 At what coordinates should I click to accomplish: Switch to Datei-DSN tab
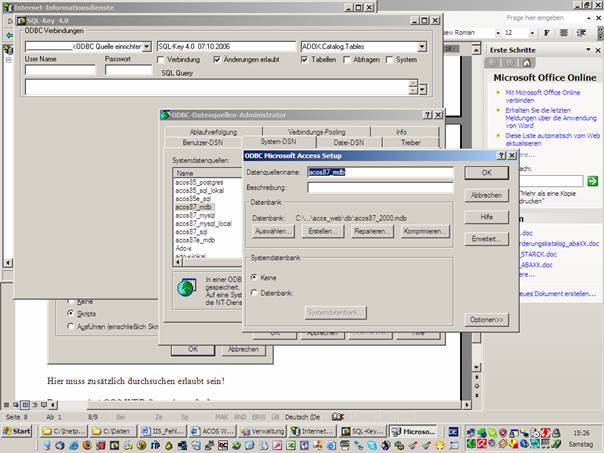[x=349, y=143]
